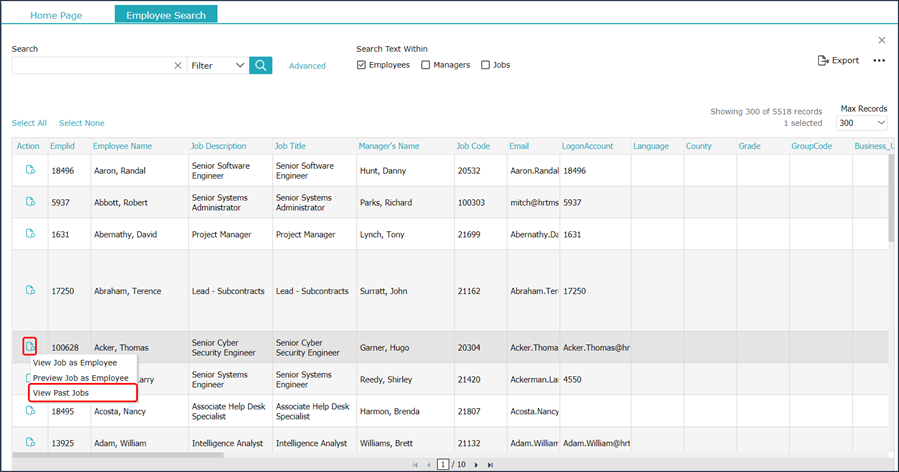Screen dimensions: 899x472
Task: Expand the Filter dropdown
Action: (217, 66)
